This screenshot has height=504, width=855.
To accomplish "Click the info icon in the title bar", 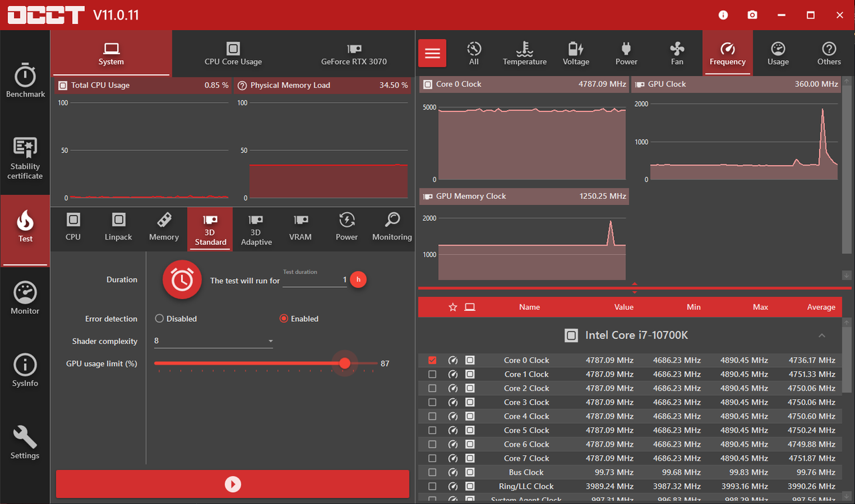I will point(723,15).
